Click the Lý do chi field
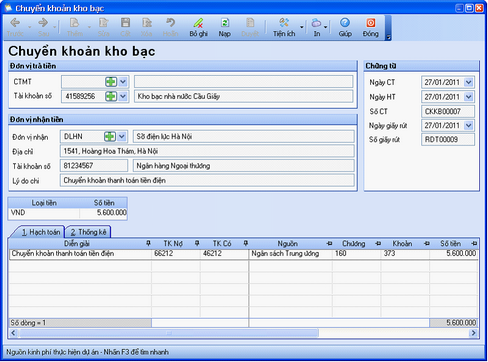 point(207,180)
